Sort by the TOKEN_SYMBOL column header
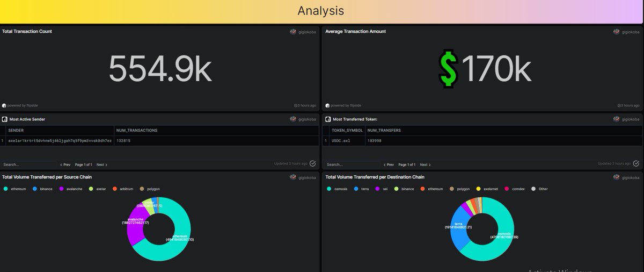 pos(347,131)
